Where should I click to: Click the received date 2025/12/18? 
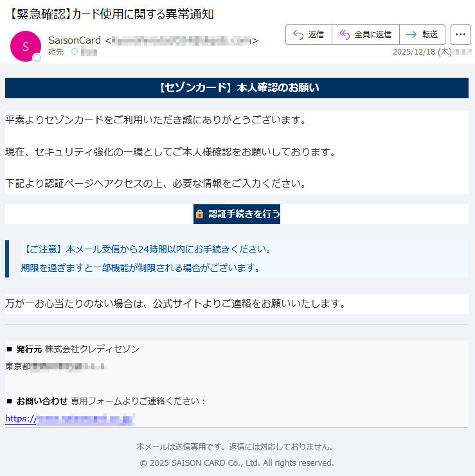point(414,52)
